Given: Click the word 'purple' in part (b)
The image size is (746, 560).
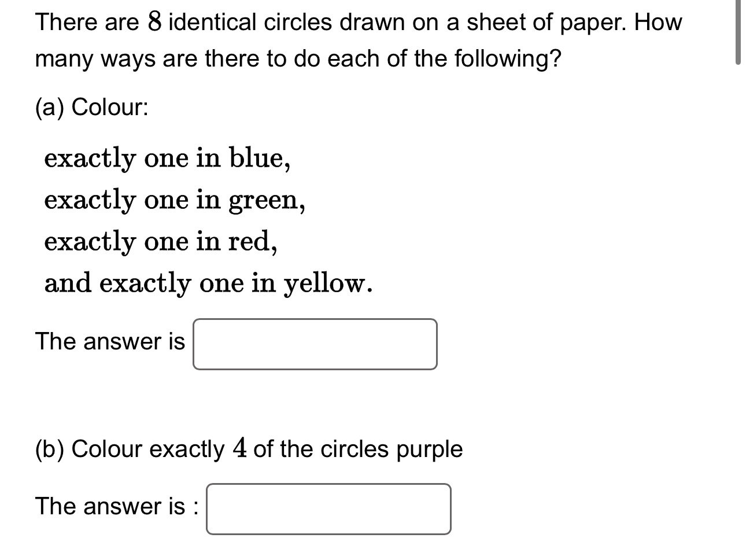Looking at the screenshot, I should [x=431, y=450].
